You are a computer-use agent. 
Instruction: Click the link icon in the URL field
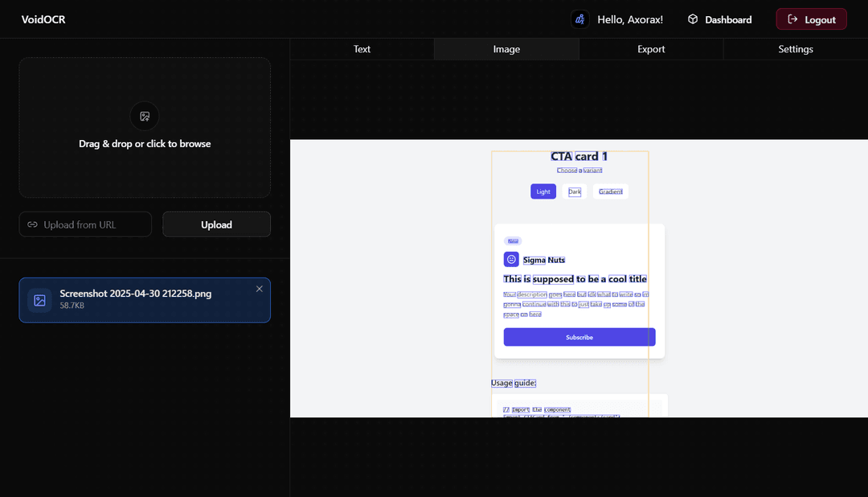pos(34,224)
